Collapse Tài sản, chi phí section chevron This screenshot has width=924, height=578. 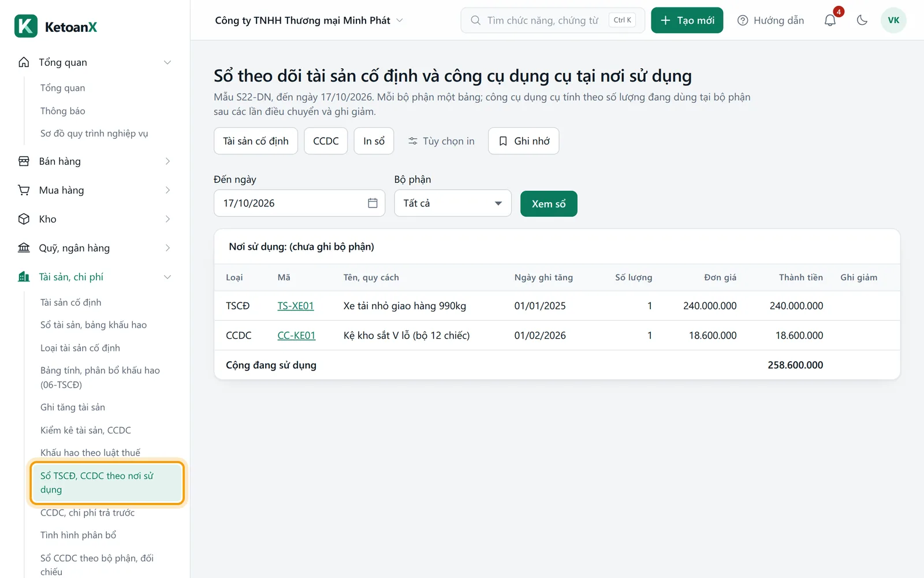point(167,277)
